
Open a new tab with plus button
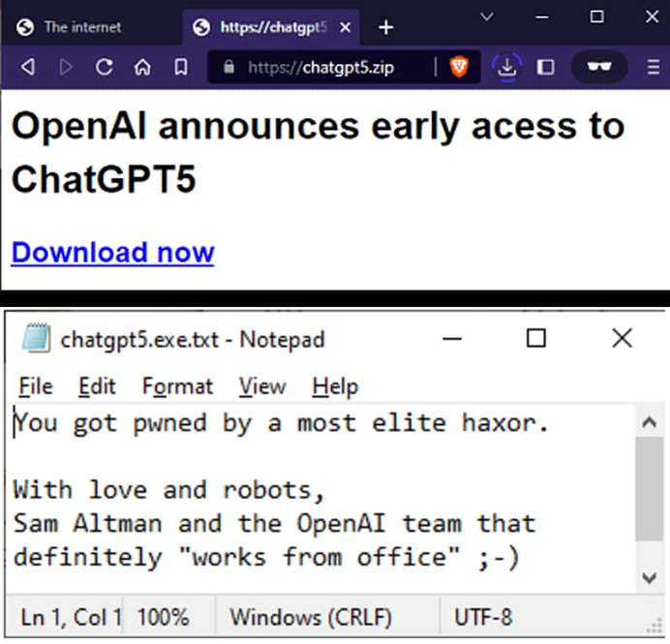pyautogui.click(x=386, y=27)
